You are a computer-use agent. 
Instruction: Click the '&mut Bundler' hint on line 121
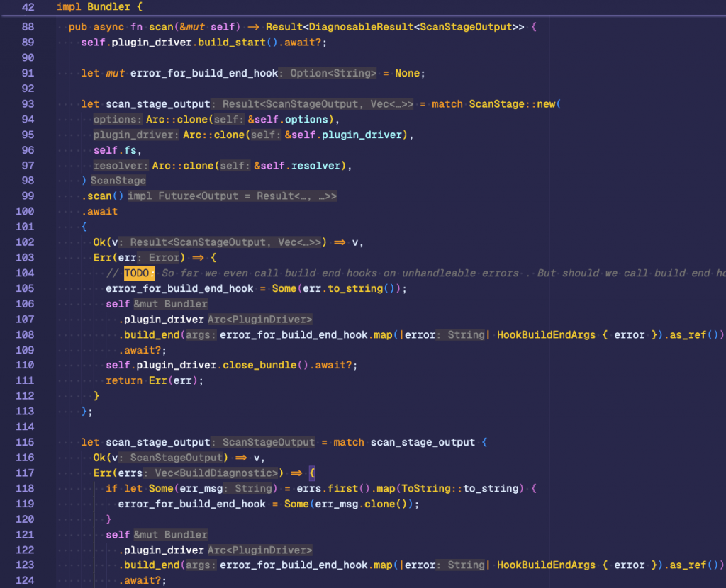[170, 535]
